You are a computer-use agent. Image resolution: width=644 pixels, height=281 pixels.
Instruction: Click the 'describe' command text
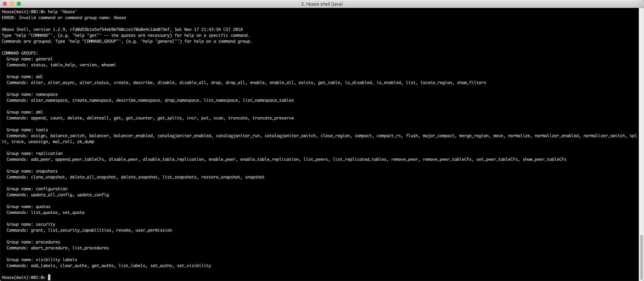pos(143,83)
